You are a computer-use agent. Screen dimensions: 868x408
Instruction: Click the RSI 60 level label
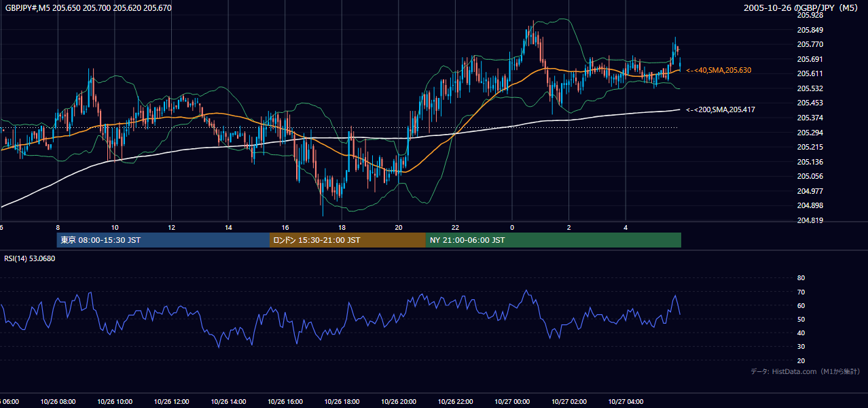point(801,306)
